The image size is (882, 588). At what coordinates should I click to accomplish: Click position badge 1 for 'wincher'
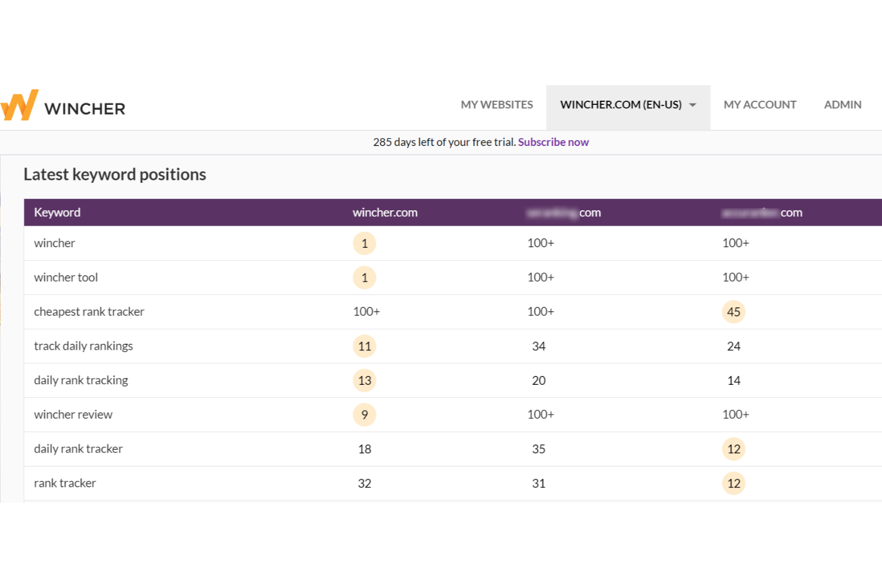pyautogui.click(x=365, y=243)
